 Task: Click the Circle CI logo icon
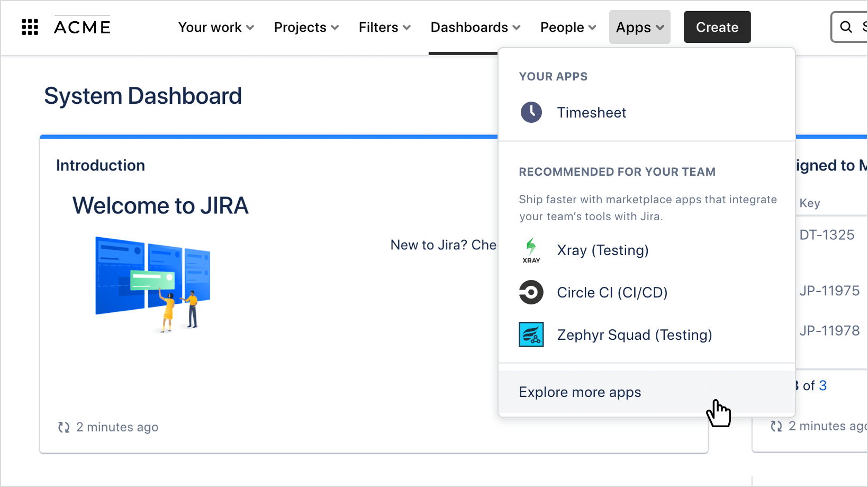(x=531, y=292)
